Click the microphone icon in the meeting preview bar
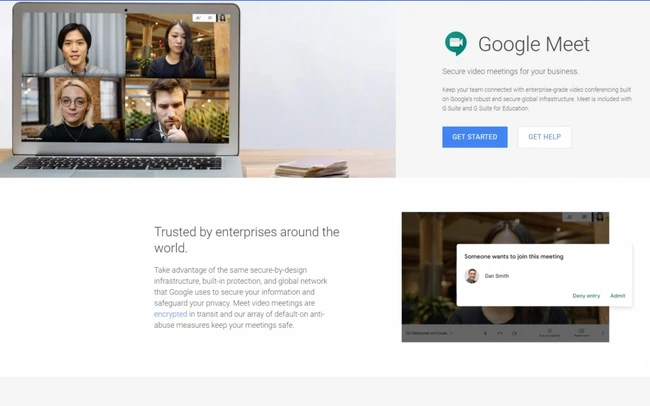The height and width of the screenshot is (406, 650). click(485, 333)
